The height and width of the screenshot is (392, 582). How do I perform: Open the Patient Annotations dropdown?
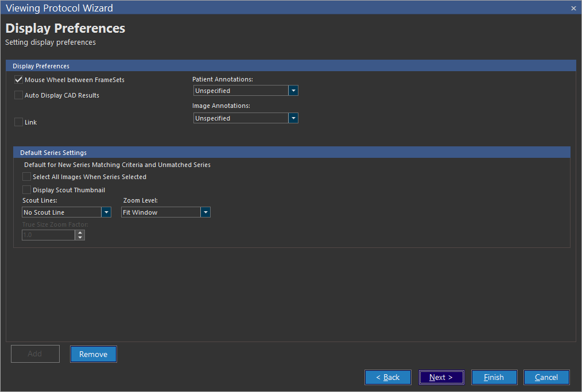[293, 91]
